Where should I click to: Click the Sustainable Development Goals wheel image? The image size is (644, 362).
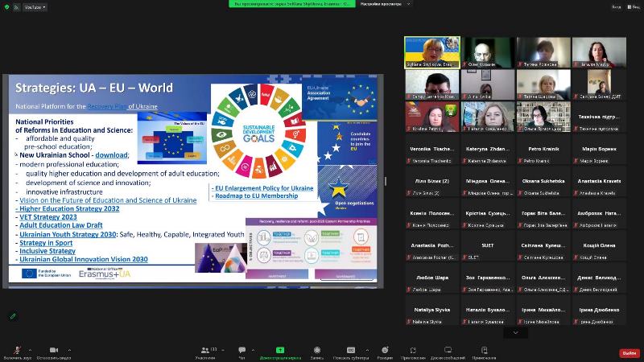258,131
